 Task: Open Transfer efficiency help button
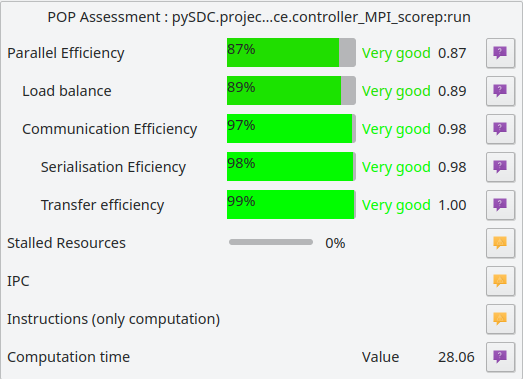click(x=500, y=205)
